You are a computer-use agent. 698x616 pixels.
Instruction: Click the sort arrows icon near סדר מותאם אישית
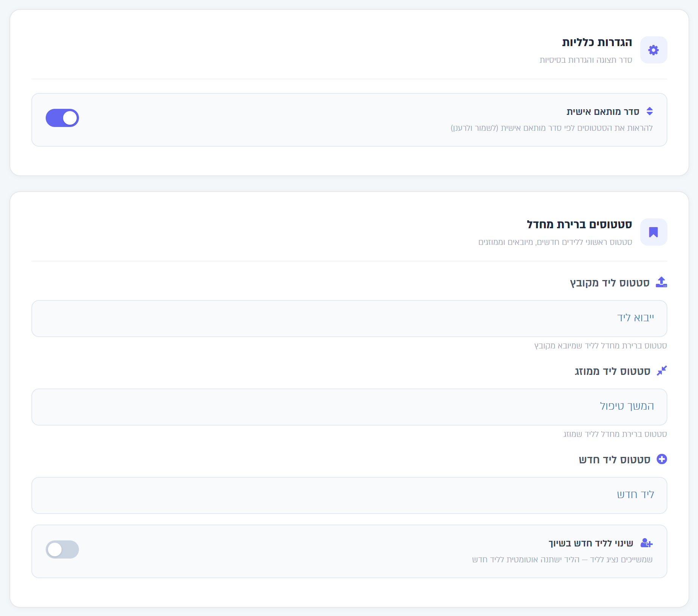pyautogui.click(x=650, y=111)
